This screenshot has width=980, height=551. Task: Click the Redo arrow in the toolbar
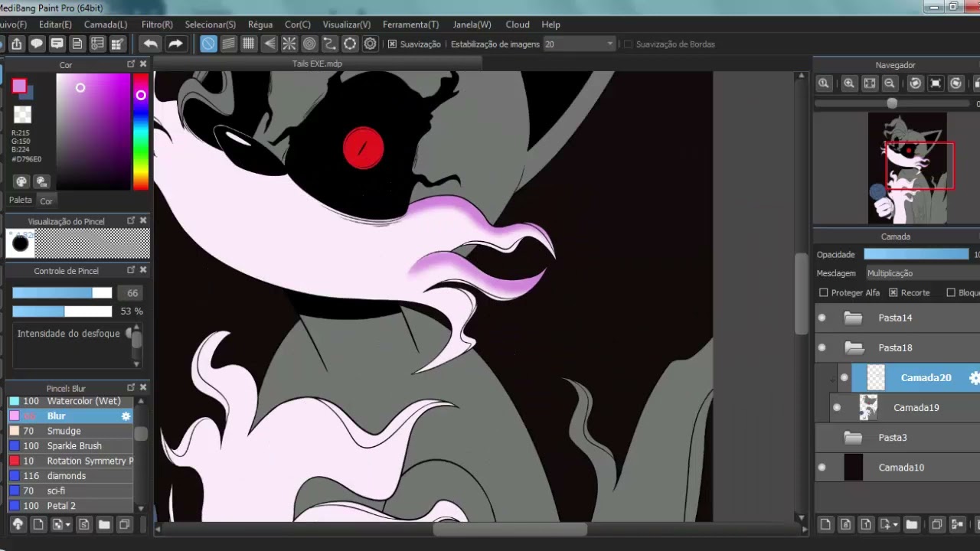coord(175,44)
